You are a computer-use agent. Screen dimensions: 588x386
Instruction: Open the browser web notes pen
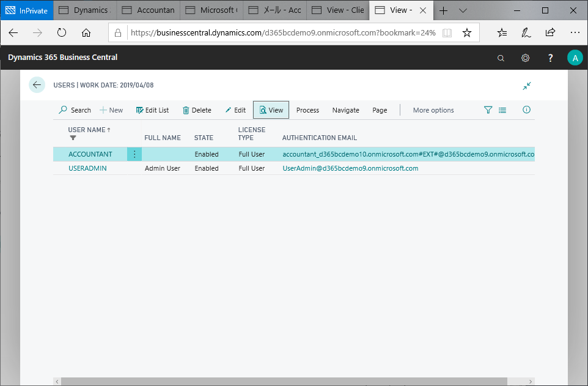click(526, 32)
